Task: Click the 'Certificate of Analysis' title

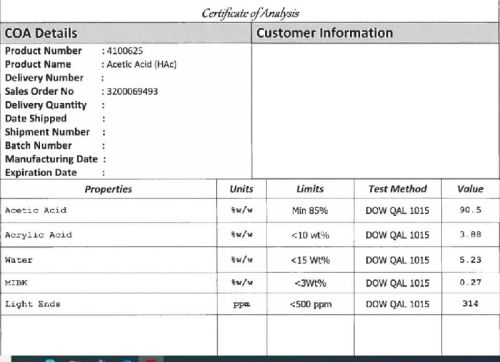Action: (x=250, y=13)
